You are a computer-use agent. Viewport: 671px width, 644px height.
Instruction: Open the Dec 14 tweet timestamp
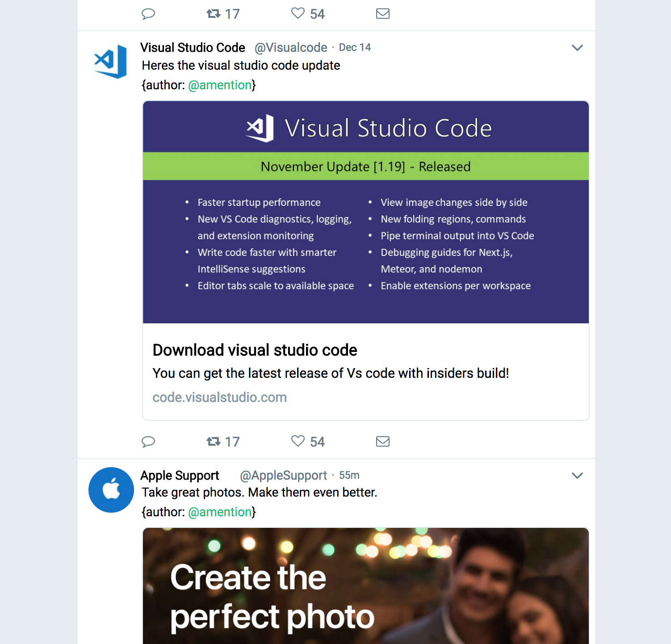355,47
